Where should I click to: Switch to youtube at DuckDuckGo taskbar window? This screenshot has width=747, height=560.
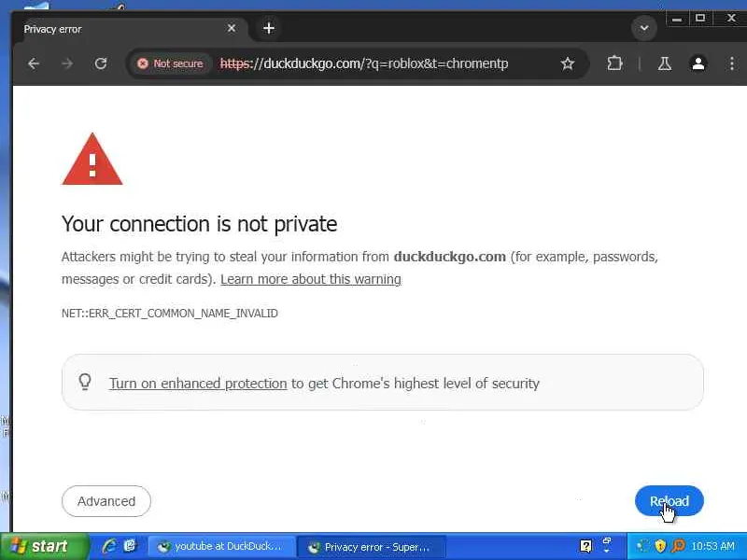221,547
